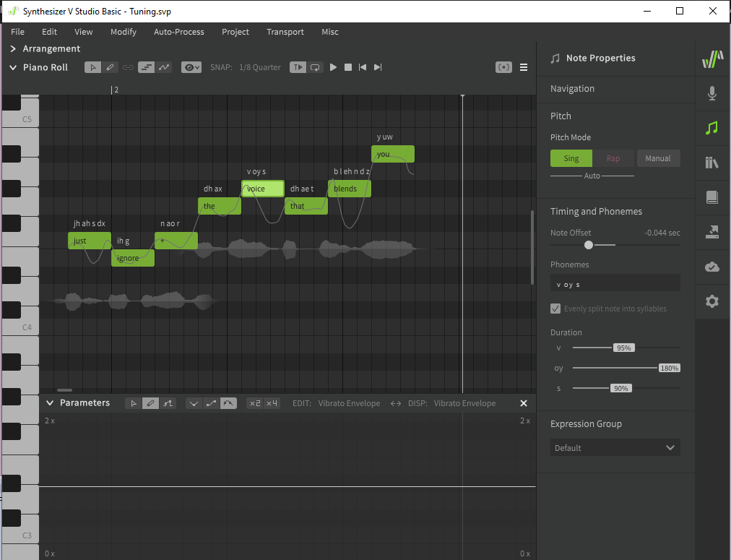Open the cloud checkmark License sidebar icon
Viewport: 731px width, 560px height.
712,267
